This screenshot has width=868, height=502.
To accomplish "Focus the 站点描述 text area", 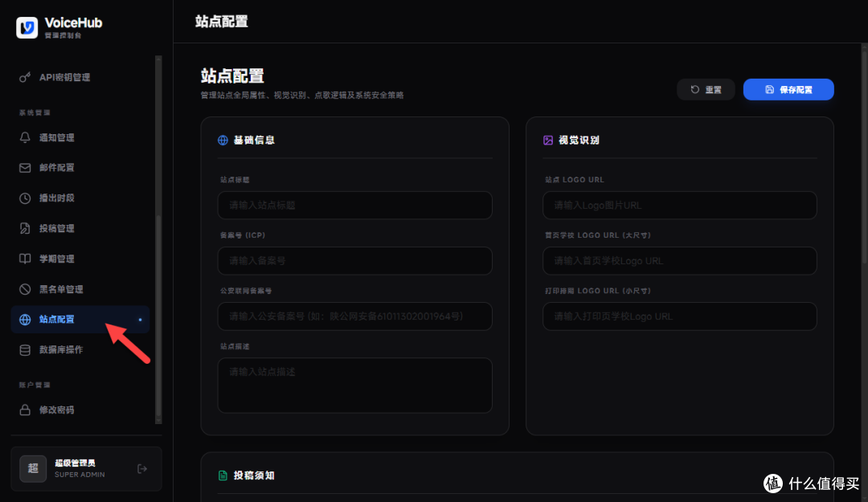I will tap(355, 386).
